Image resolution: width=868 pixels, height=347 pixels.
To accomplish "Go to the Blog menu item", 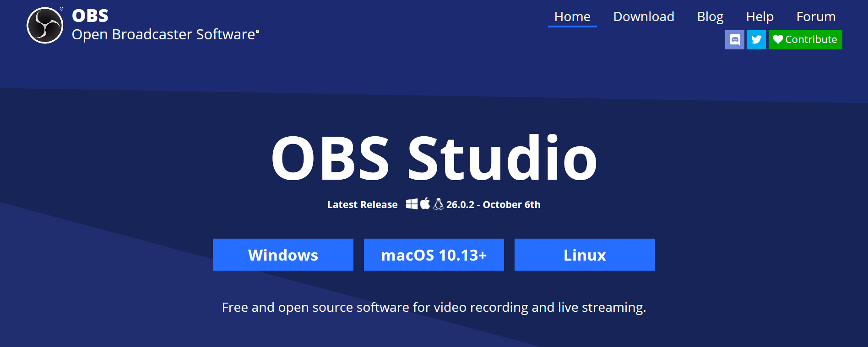I will pyautogui.click(x=710, y=17).
